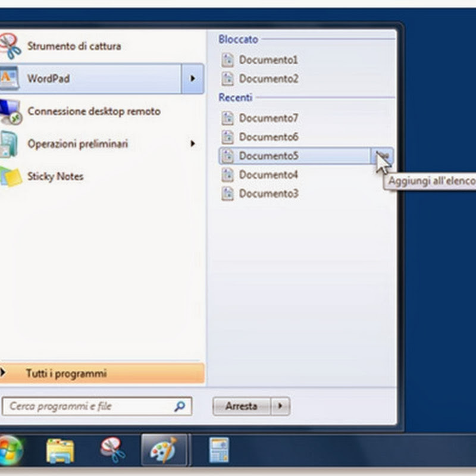This screenshot has height=476, width=476.
Task: Click the Documento3 file icon
Action: pyautogui.click(x=227, y=193)
